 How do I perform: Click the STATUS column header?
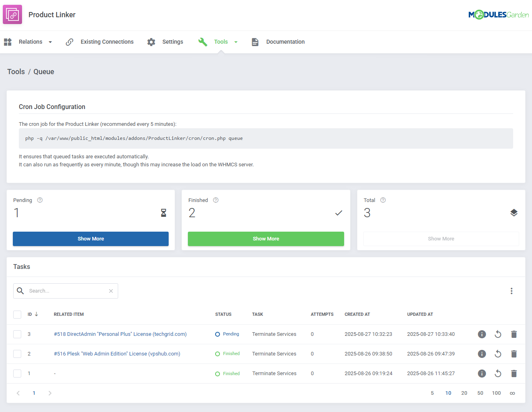223,315
